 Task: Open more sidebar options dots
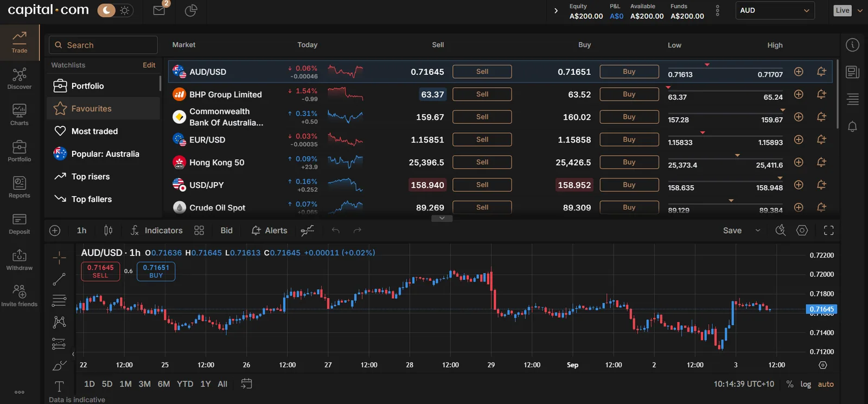coord(20,392)
